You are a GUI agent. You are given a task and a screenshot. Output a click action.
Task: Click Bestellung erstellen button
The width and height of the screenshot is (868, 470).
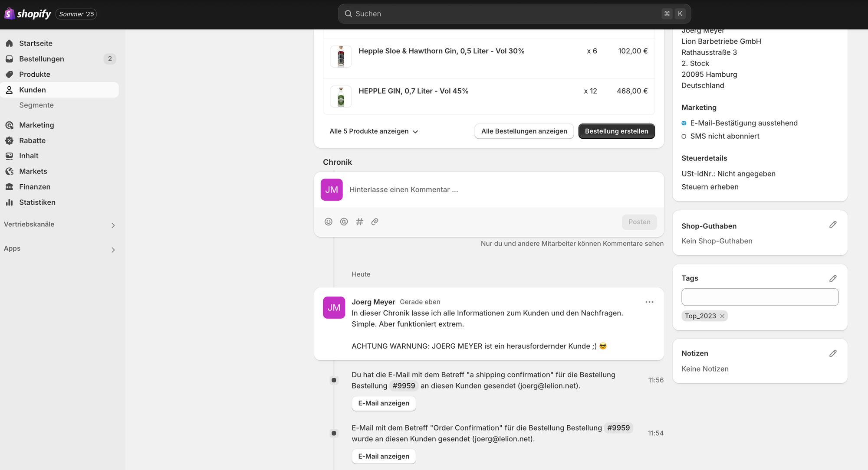616,131
